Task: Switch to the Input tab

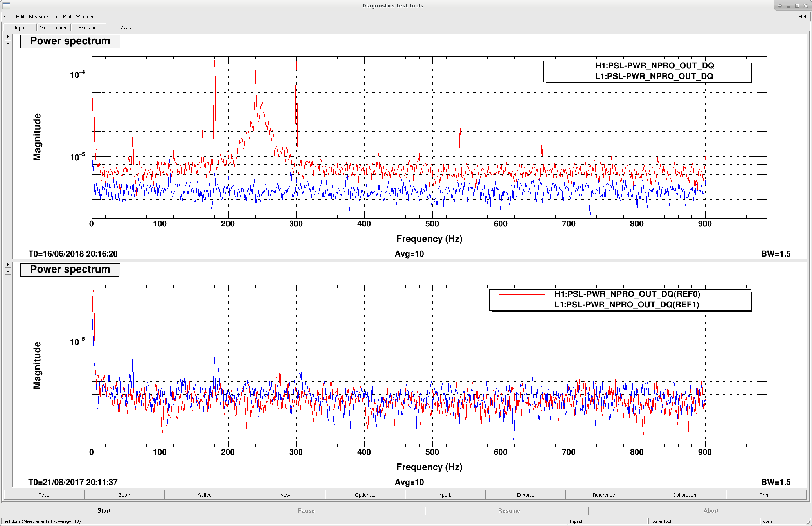Action: 20,27
